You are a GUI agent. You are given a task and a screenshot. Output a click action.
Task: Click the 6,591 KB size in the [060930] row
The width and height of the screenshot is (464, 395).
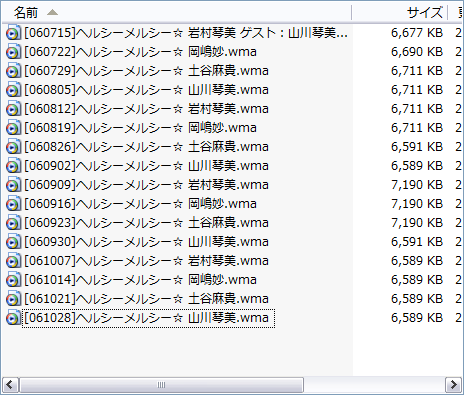pyautogui.click(x=417, y=242)
